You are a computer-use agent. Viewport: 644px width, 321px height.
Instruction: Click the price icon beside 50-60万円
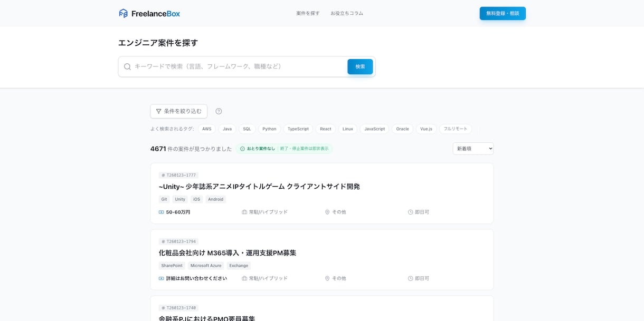pyautogui.click(x=162, y=212)
